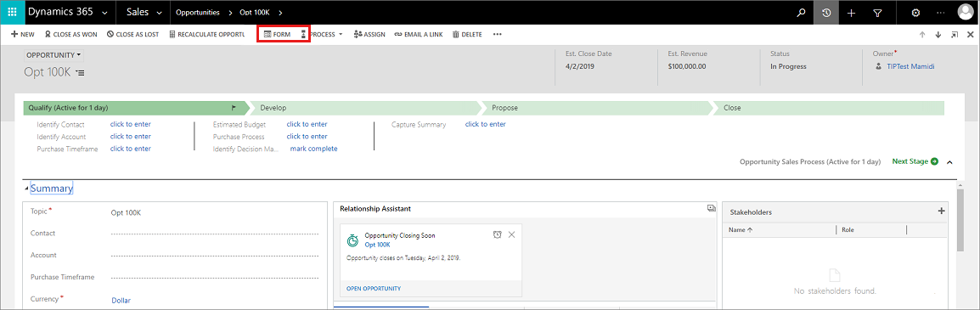Click RECALCULATE OPPORTUNITY command
Screen dimensions: 980x310
coord(206,34)
